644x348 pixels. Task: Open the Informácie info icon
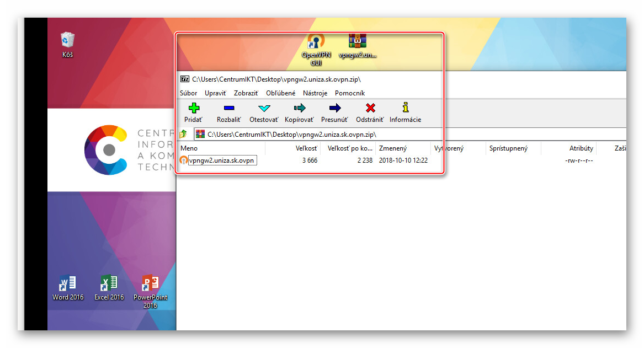click(405, 108)
